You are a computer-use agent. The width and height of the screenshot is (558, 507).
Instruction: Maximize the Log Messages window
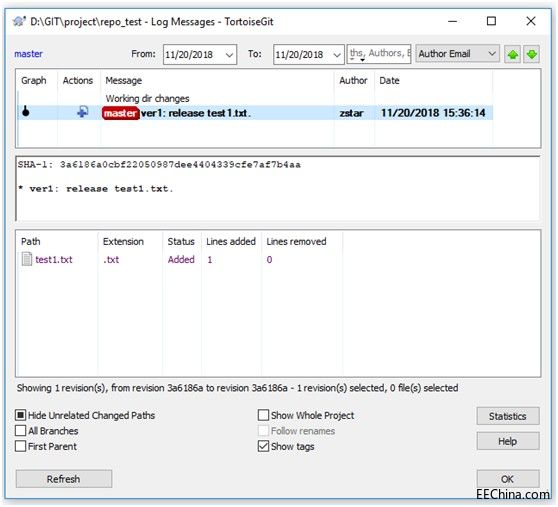pyautogui.click(x=491, y=21)
